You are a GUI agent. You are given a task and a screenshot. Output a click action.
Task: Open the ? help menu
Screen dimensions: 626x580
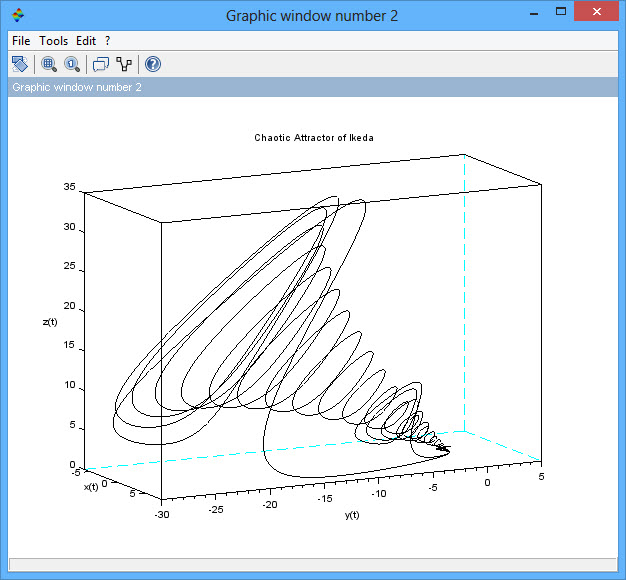click(x=107, y=41)
